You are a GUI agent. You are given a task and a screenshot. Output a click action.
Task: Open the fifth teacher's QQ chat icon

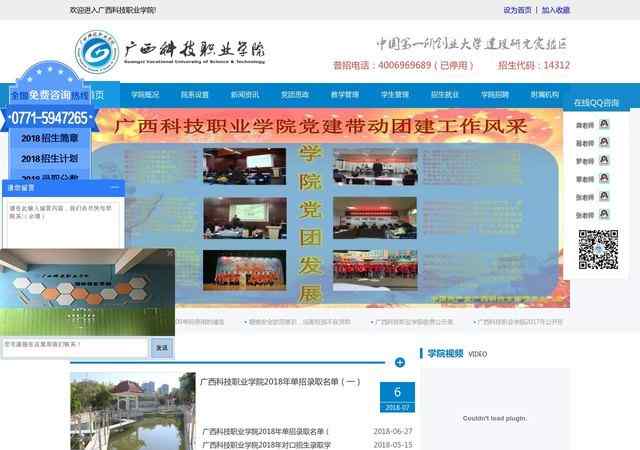click(604, 196)
